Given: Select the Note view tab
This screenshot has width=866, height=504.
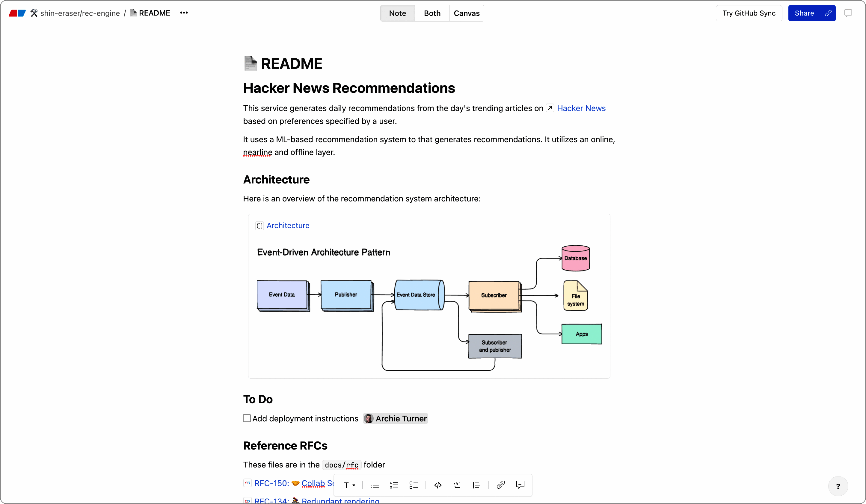Looking at the screenshot, I should [398, 13].
